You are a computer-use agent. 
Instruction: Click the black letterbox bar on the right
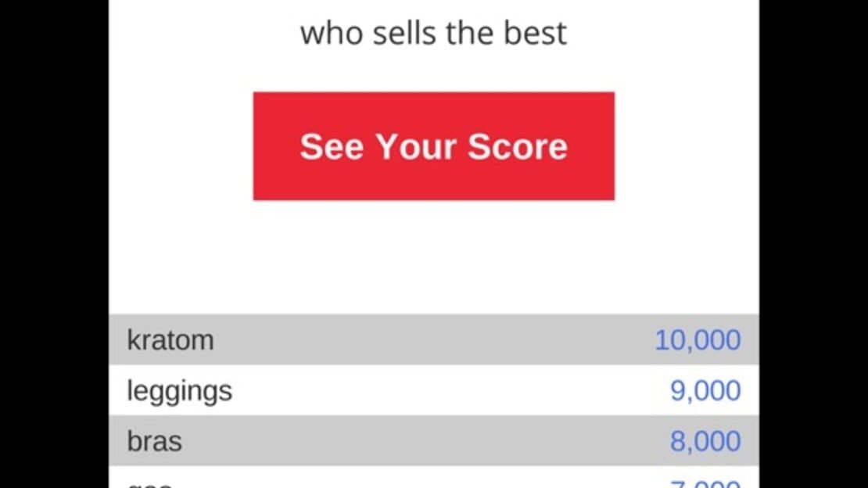coord(813,244)
